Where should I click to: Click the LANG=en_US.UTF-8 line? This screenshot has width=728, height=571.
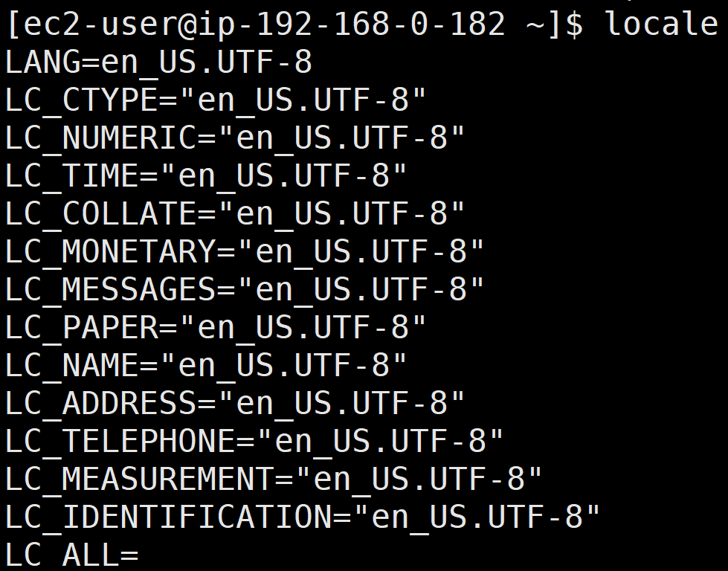coord(158,62)
